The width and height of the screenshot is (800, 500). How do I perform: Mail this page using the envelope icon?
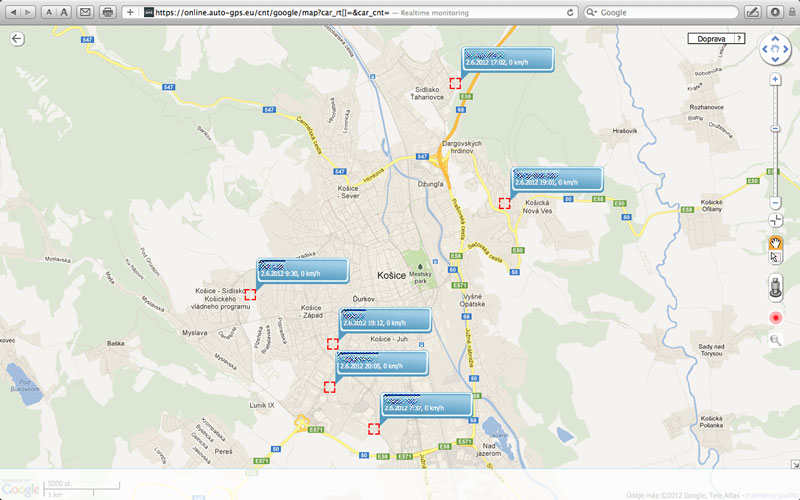(x=85, y=12)
